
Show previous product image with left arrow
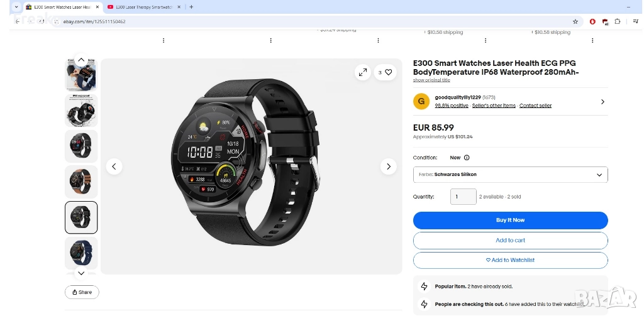click(114, 166)
